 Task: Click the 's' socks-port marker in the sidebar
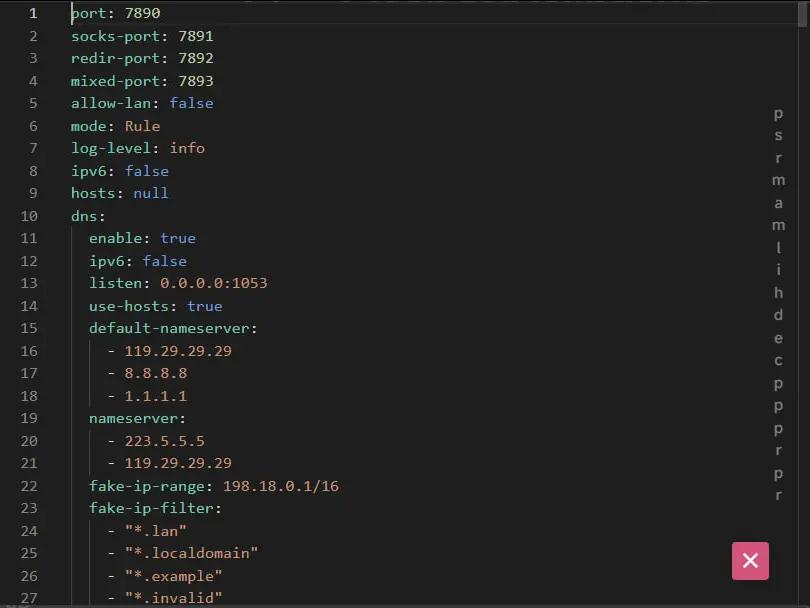778,136
